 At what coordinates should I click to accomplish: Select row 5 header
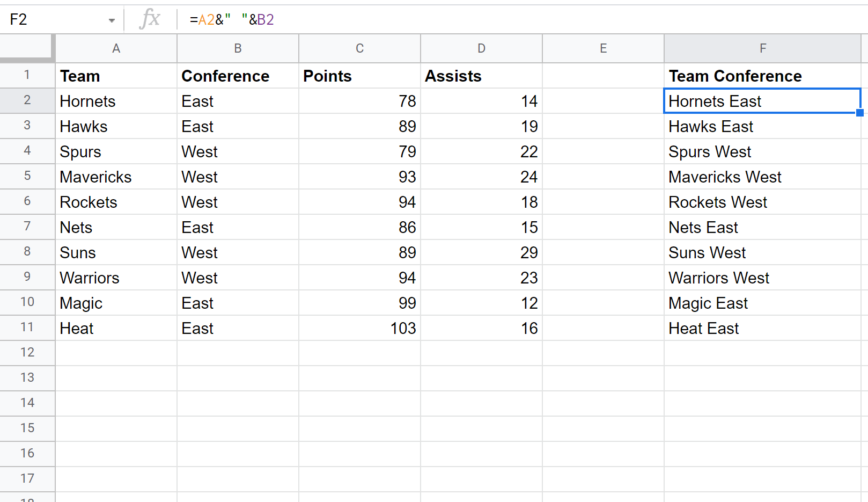(27, 176)
